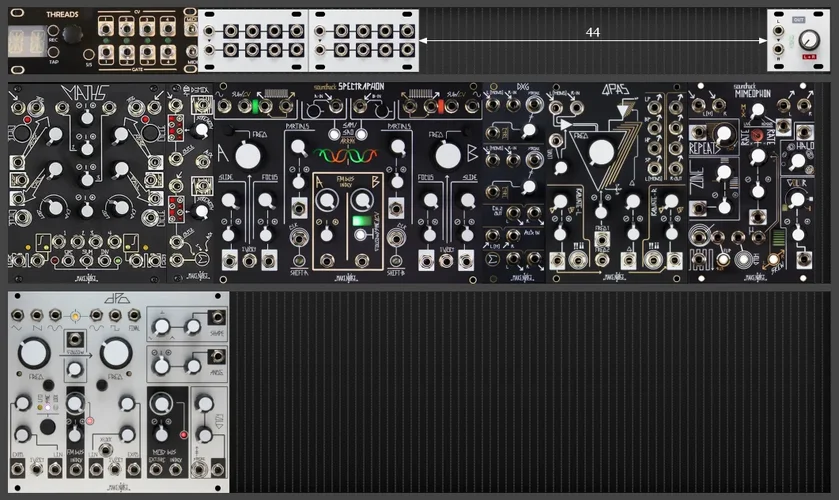Click the 44 HP empty space label
839x500 pixels.
click(593, 33)
